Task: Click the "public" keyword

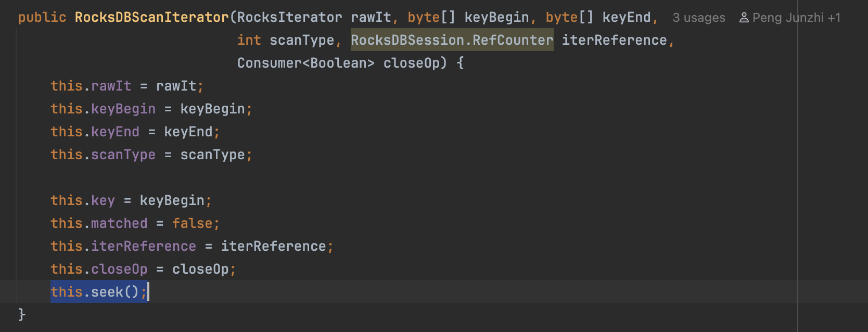Action: [x=42, y=17]
